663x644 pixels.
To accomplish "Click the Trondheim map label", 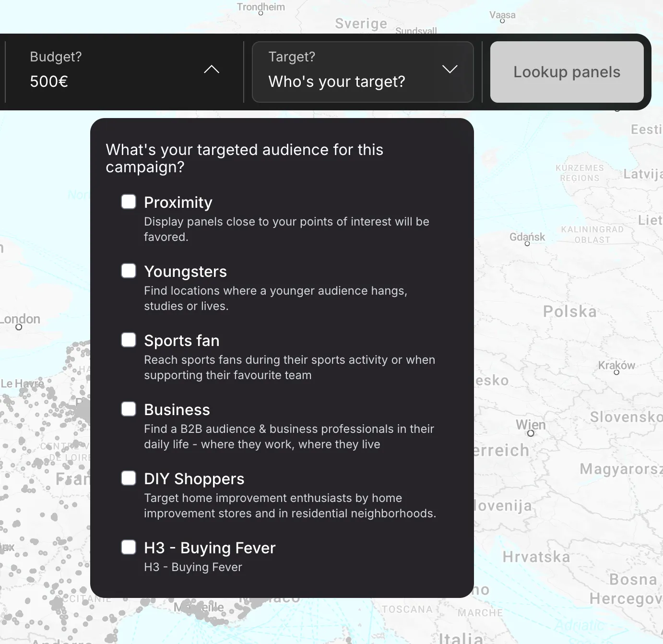I will pyautogui.click(x=261, y=7).
